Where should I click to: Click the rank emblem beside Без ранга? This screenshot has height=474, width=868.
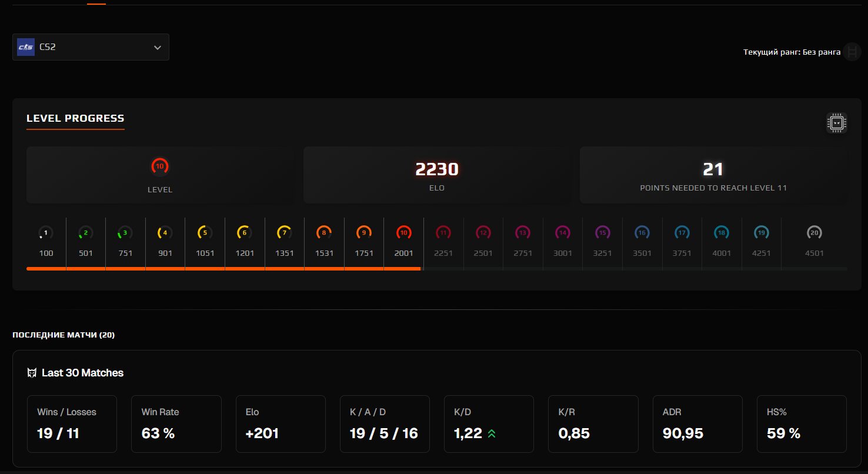click(x=851, y=52)
